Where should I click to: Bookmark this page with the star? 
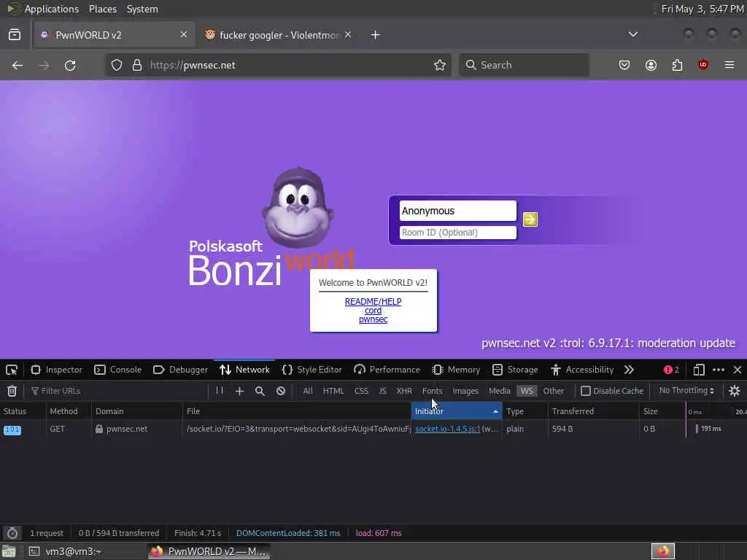click(x=440, y=65)
